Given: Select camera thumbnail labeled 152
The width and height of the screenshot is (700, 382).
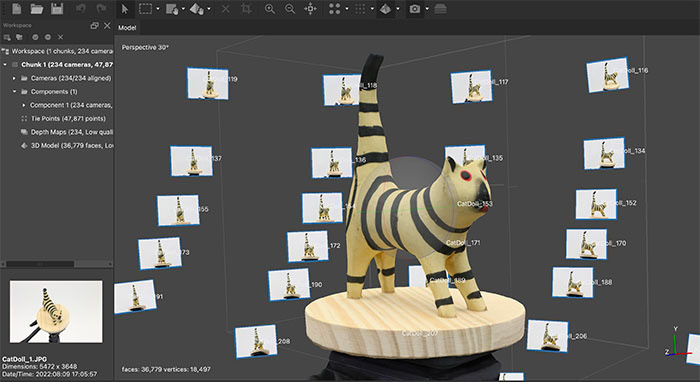Looking at the screenshot, I should (x=596, y=204).
